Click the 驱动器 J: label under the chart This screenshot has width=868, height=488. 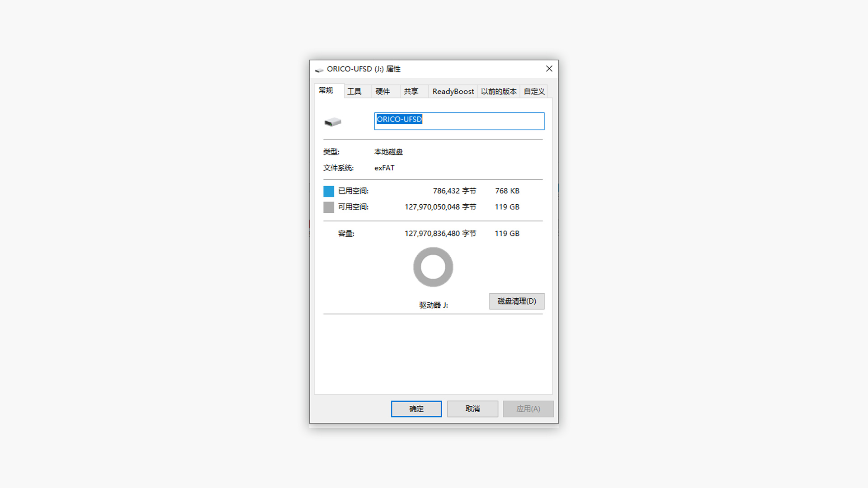point(433,305)
